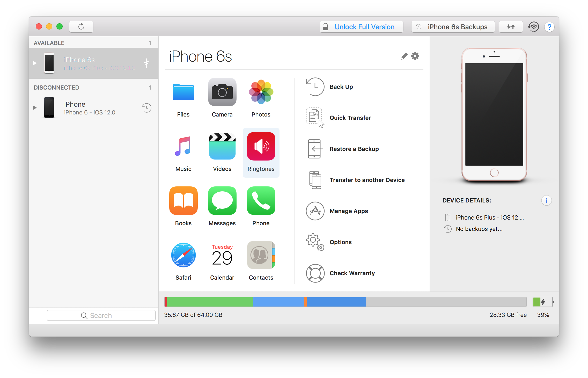The width and height of the screenshot is (588, 378).
Task: Click the backup history icon beside iPhone 6
Action: (146, 107)
